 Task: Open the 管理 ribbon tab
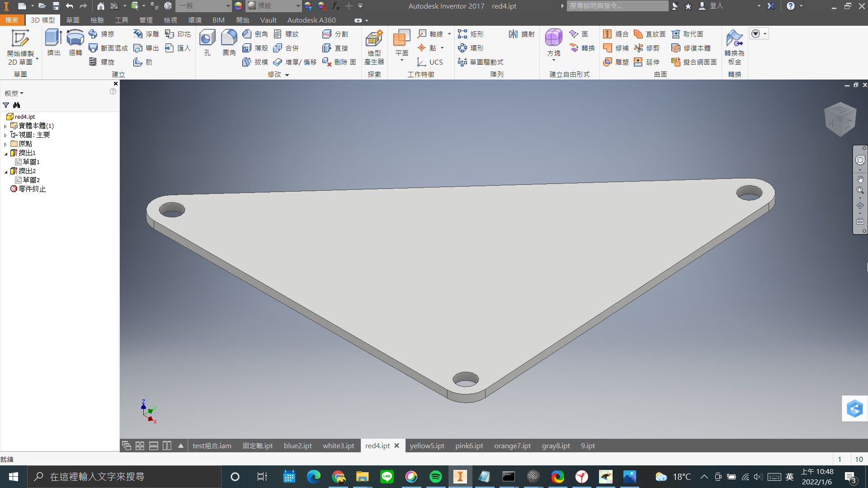(x=146, y=20)
